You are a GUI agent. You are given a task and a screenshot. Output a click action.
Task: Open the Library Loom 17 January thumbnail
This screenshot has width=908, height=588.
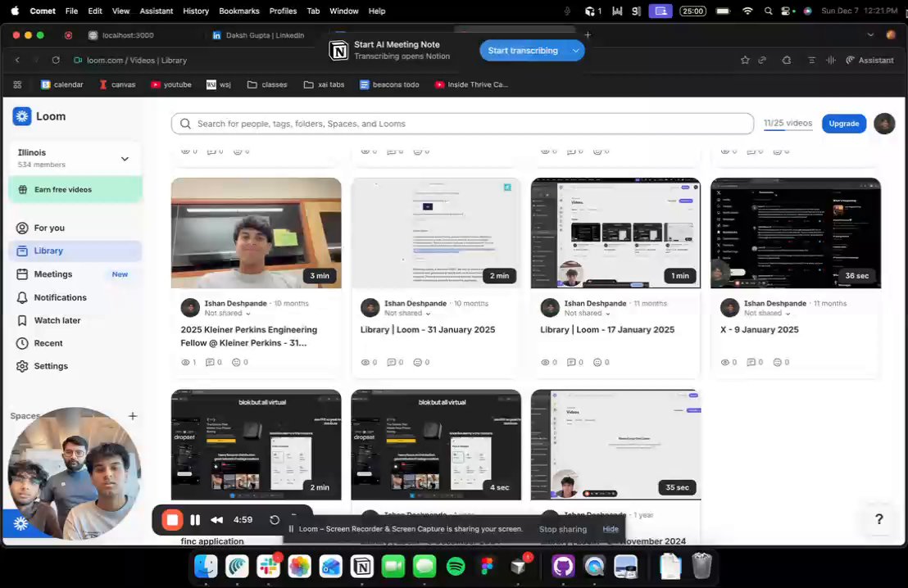click(615, 233)
